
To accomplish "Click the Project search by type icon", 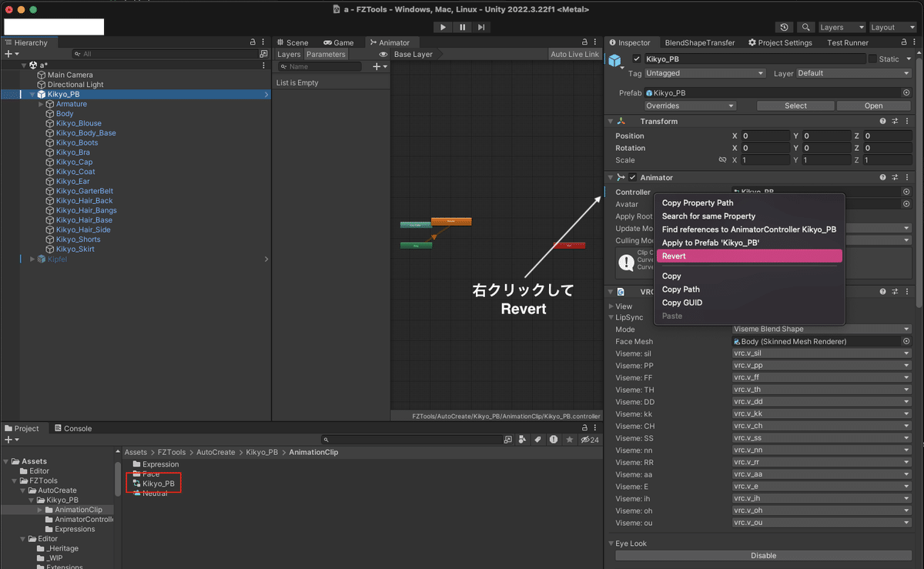I will [523, 440].
